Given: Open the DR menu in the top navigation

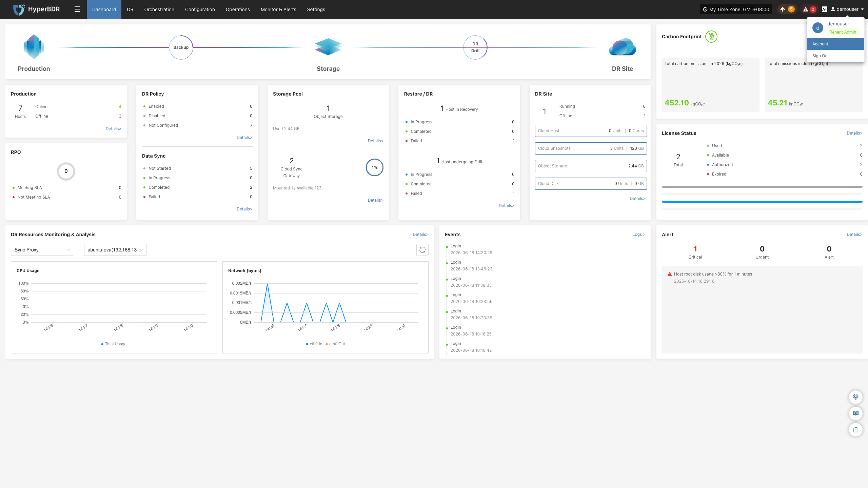Looking at the screenshot, I should pos(130,9).
